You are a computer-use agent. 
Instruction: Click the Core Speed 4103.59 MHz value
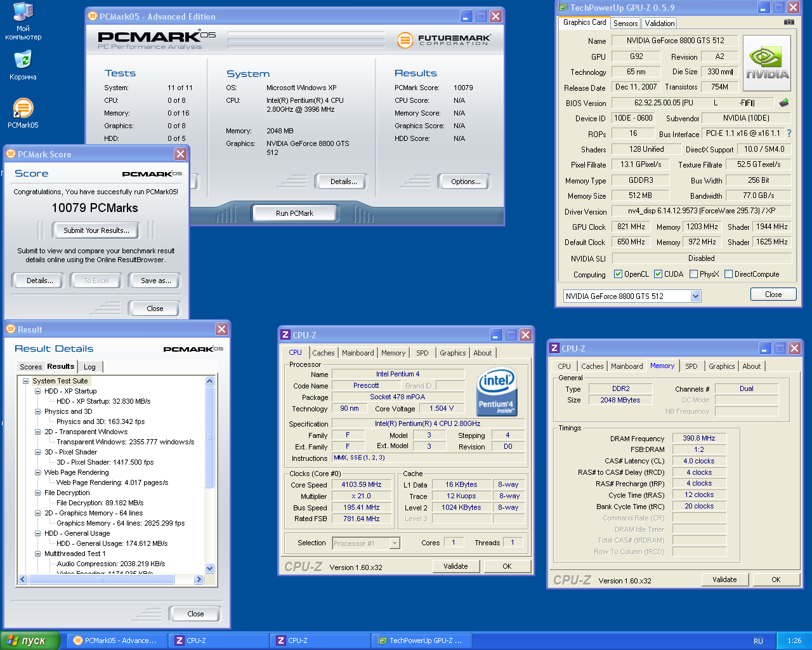tap(362, 485)
